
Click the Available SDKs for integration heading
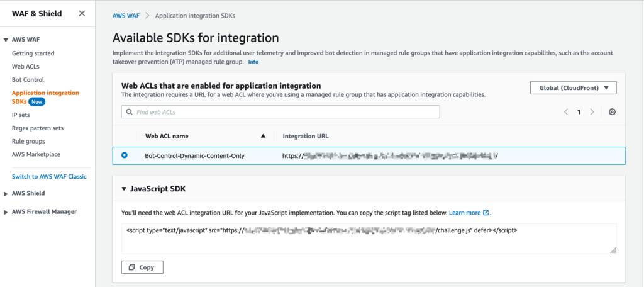click(x=196, y=38)
